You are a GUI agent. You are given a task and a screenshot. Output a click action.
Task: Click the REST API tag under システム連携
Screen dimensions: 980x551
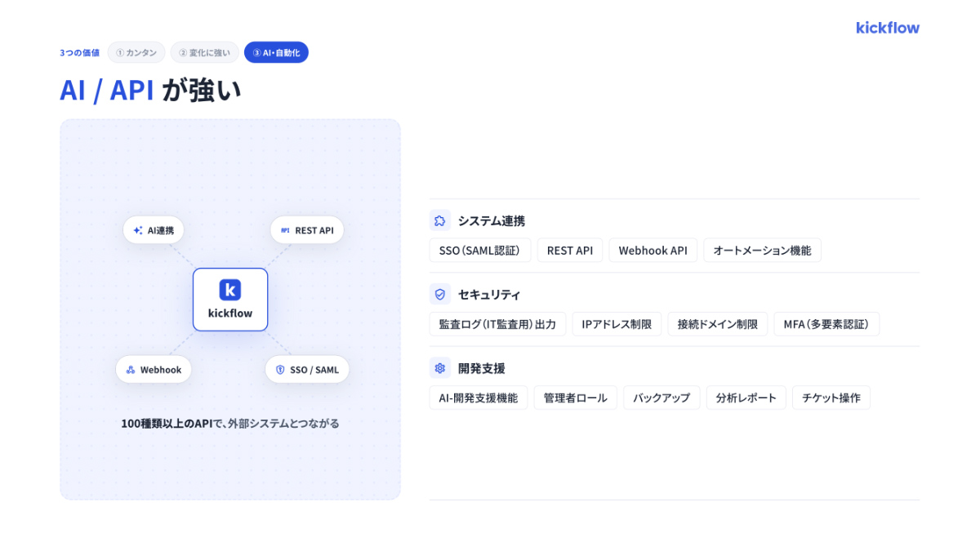[570, 251]
